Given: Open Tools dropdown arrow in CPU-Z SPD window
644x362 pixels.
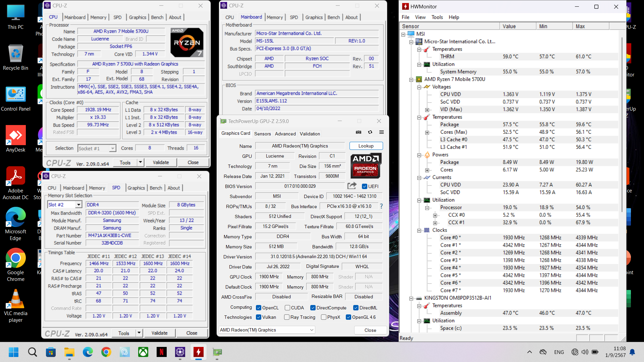Looking at the screenshot, I should (x=139, y=333).
